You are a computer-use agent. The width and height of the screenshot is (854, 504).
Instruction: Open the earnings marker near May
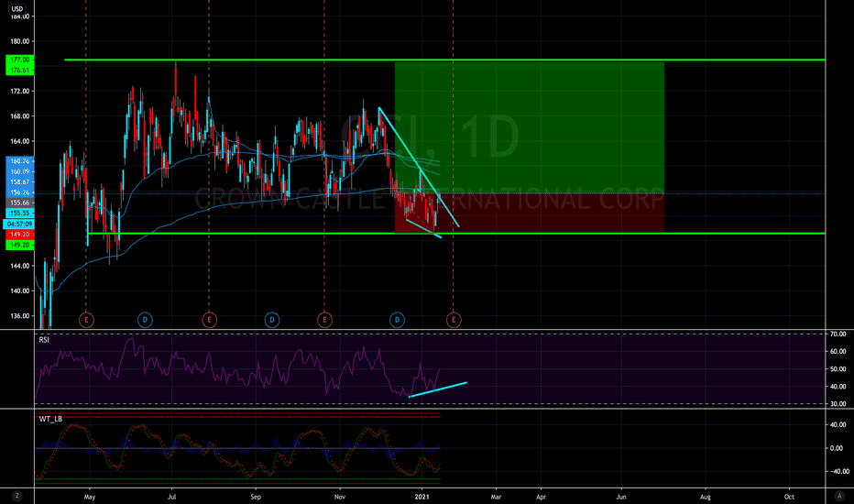tap(86, 320)
